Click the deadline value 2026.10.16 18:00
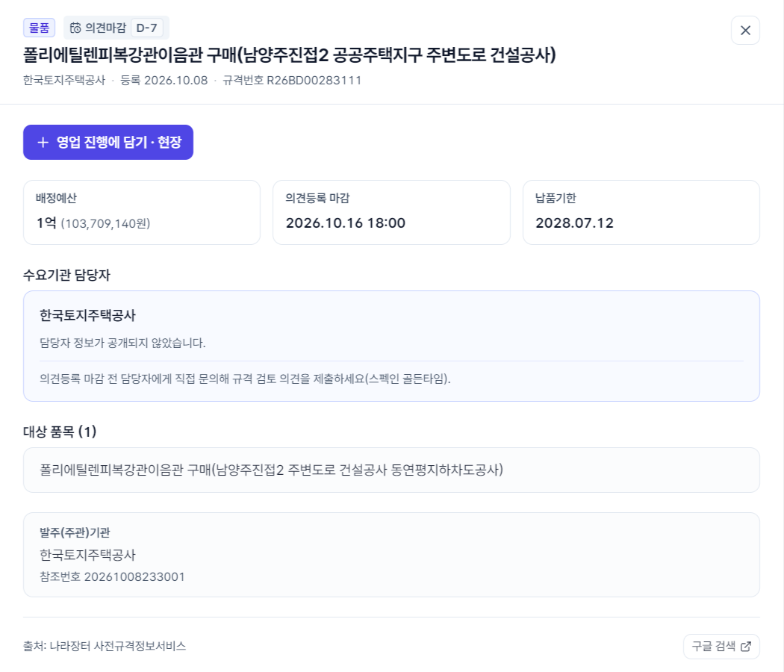This screenshot has height=672, width=784. (346, 223)
